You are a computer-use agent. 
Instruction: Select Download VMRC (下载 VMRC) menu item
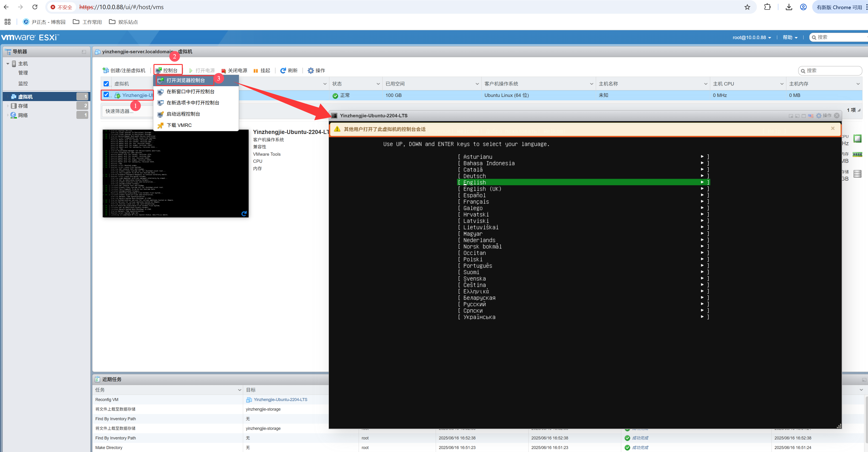tap(179, 125)
